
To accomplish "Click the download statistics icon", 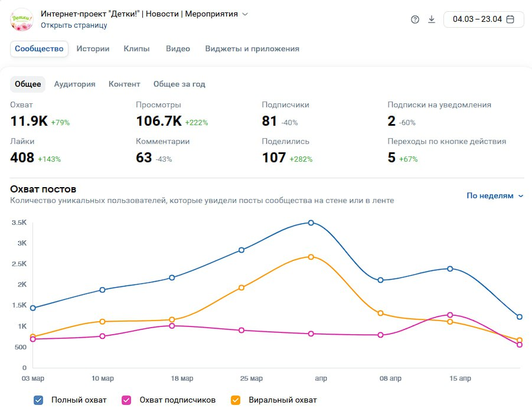I will point(431,19).
